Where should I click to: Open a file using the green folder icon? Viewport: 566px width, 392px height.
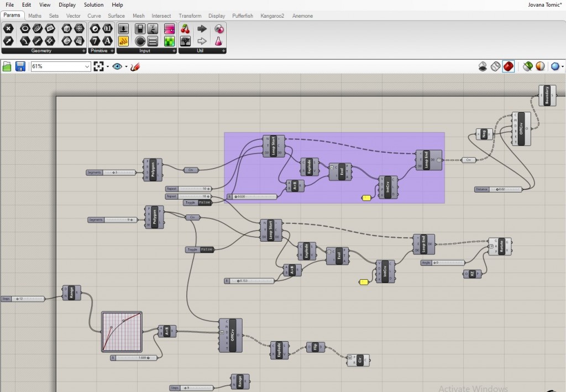click(x=7, y=66)
